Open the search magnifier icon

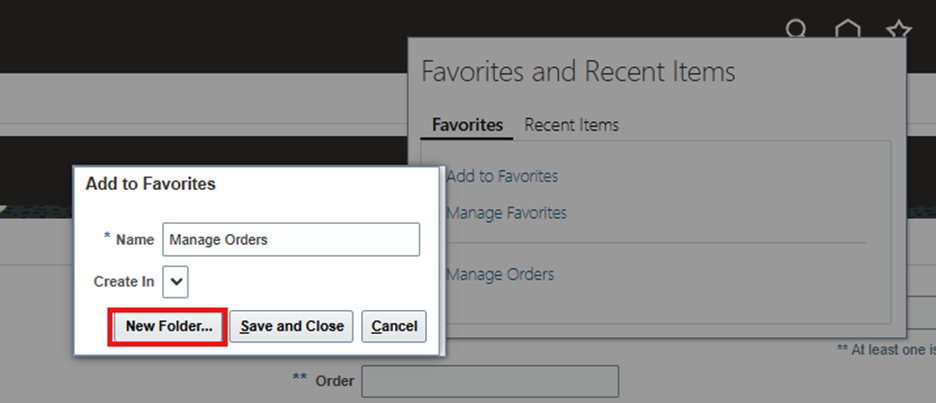796,29
